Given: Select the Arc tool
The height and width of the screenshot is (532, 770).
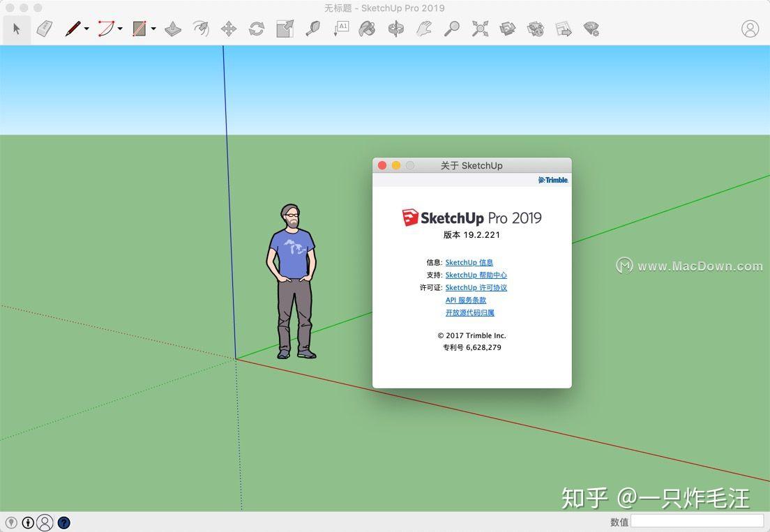Looking at the screenshot, I should coord(106,29).
